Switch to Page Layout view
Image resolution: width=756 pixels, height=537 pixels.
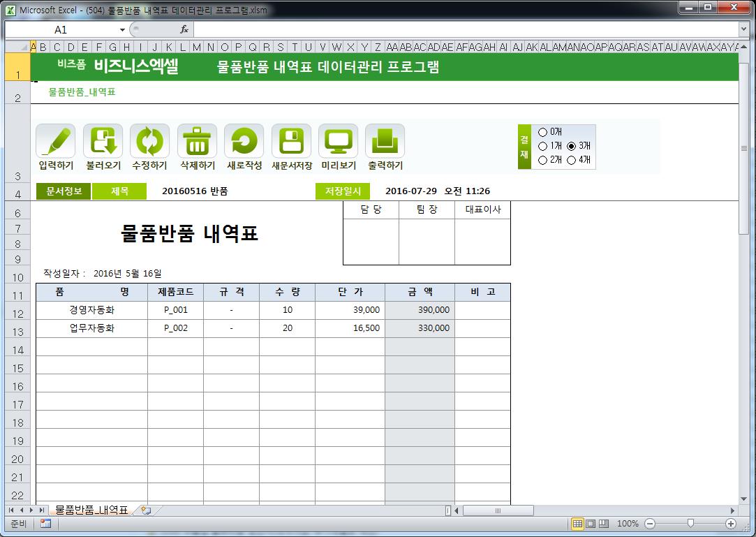tap(590, 524)
